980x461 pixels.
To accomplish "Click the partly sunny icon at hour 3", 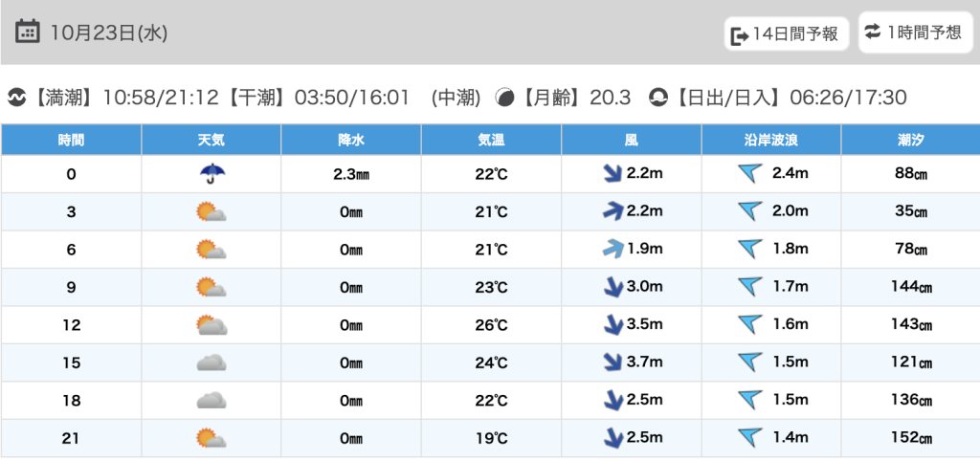I will tap(211, 212).
